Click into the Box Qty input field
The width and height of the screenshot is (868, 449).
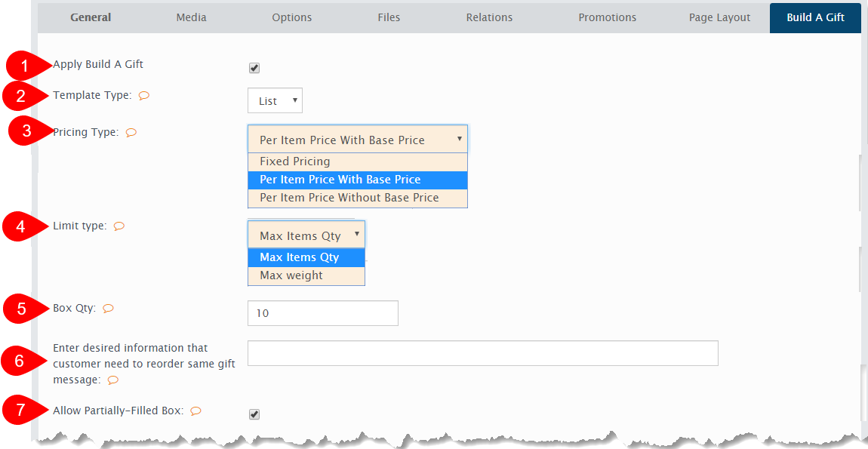(322, 313)
